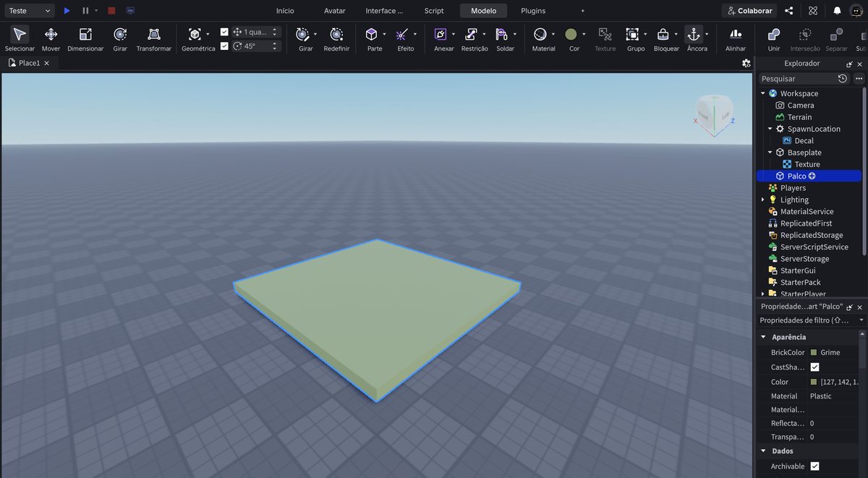868x478 pixels.
Task: Collapse the Workspace tree node
Action: tap(762, 93)
